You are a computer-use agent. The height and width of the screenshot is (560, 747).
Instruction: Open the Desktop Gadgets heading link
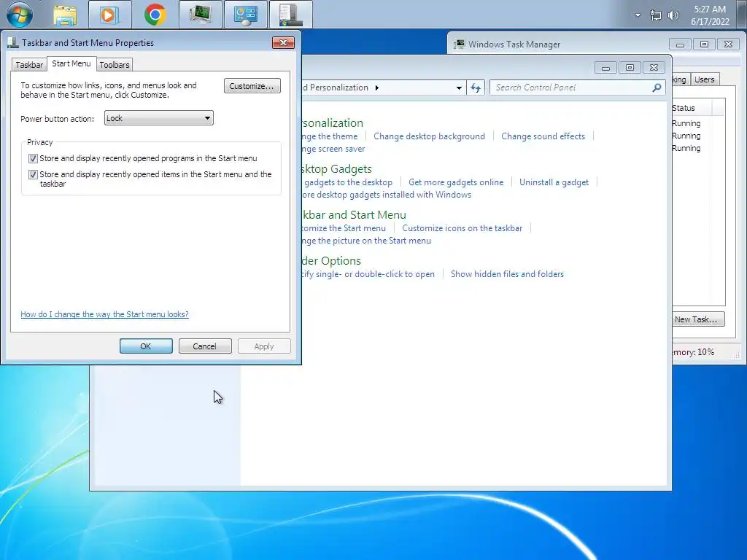tap(337, 169)
